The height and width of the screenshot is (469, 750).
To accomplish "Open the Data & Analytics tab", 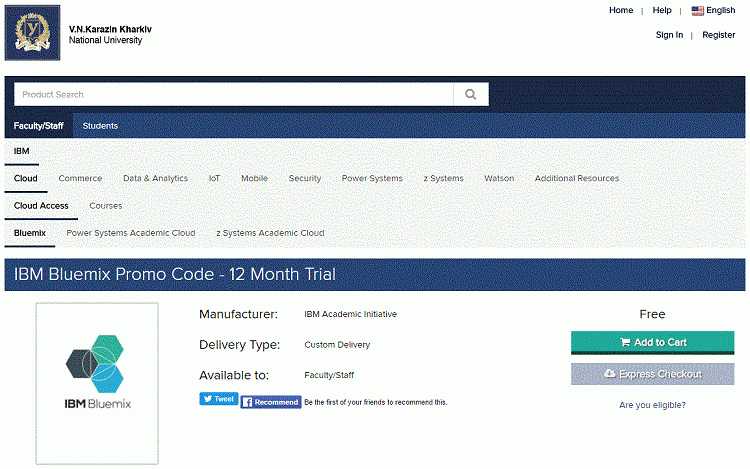I will 155,178.
